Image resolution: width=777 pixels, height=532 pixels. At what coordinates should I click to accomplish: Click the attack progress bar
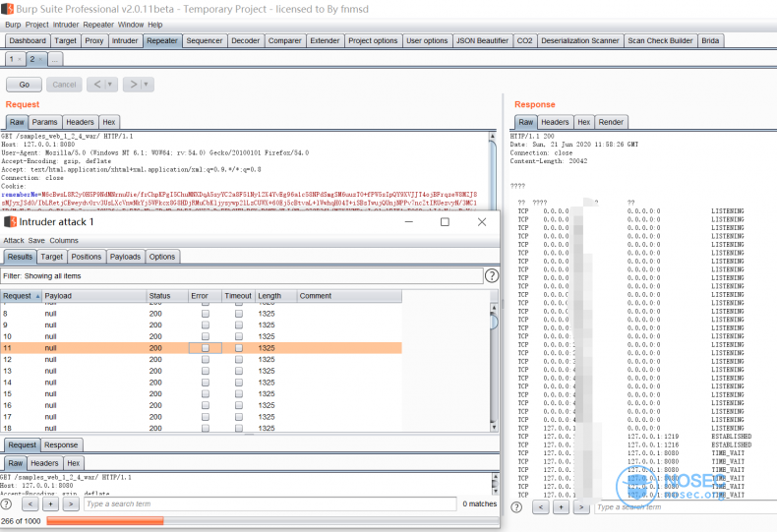pos(272,520)
